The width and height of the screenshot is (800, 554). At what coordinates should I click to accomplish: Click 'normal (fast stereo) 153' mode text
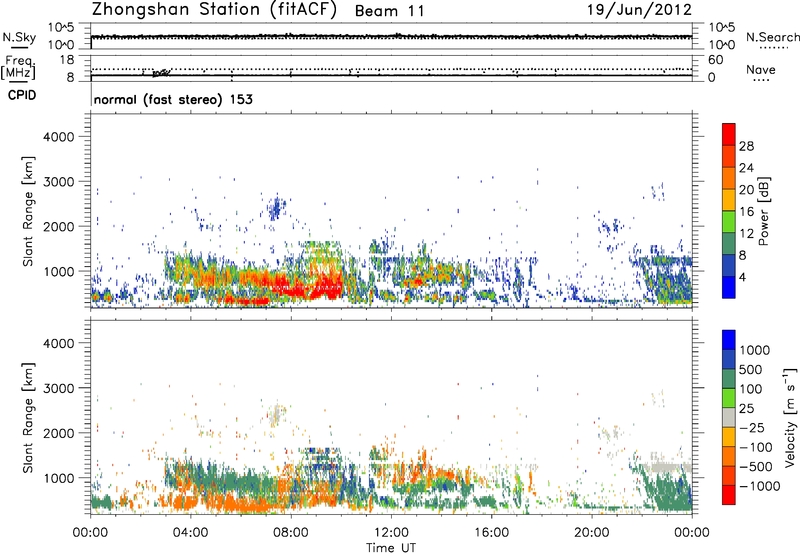pyautogui.click(x=173, y=99)
